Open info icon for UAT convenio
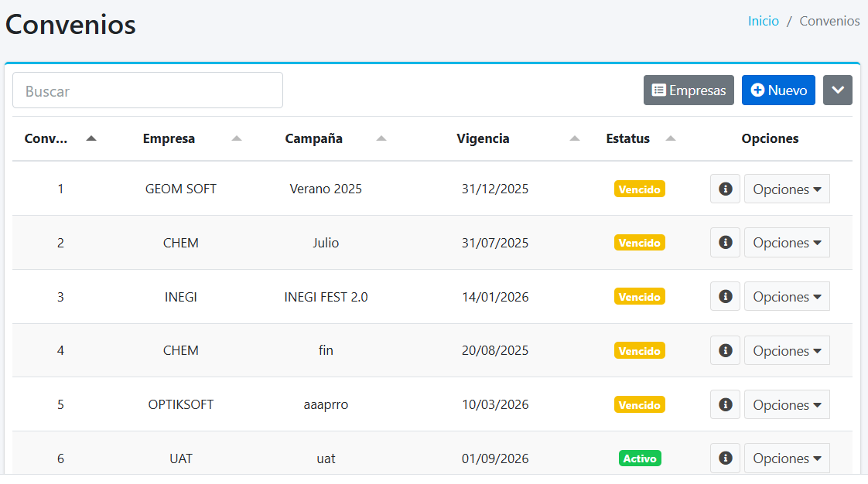868x484 pixels. pos(725,458)
